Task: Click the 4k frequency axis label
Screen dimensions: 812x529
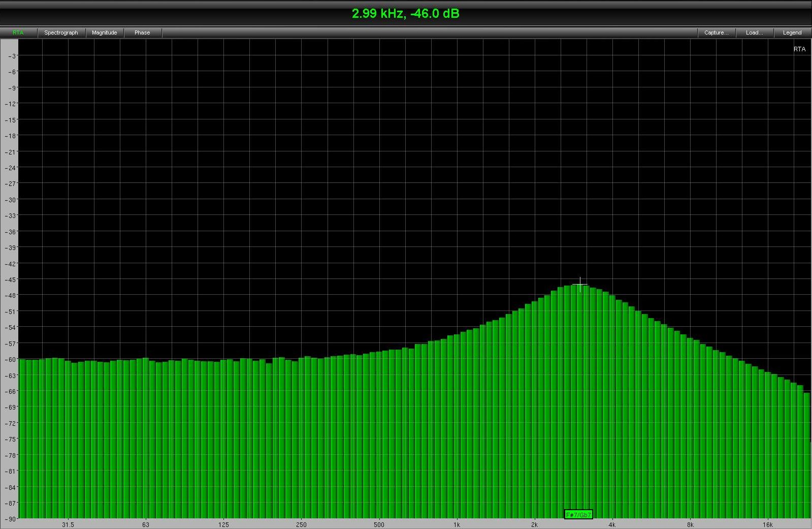Action: click(612, 524)
